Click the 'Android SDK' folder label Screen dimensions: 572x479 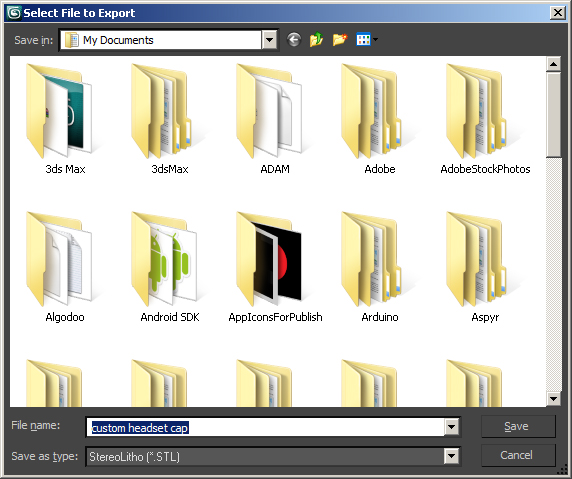tap(170, 317)
